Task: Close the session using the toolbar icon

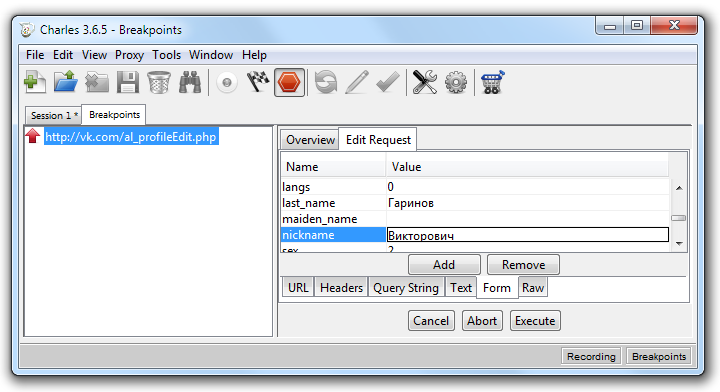Action: pos(97,83)
